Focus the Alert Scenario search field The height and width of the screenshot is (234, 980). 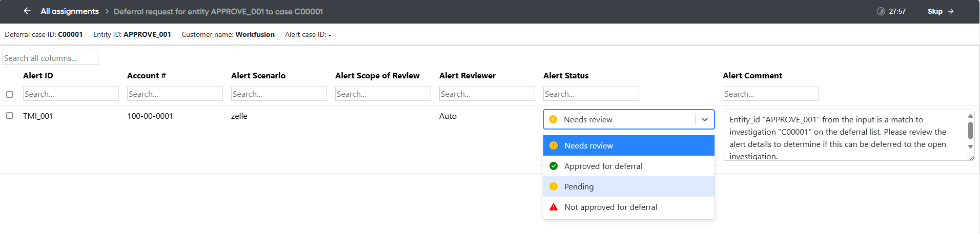[279, 94]
